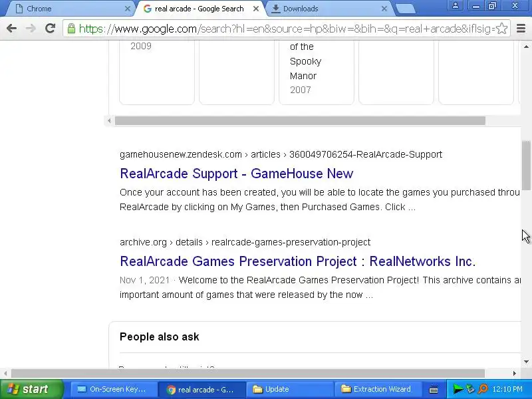
Task: Go back using the browser back arrow
Action: click(x=11, y=29)
